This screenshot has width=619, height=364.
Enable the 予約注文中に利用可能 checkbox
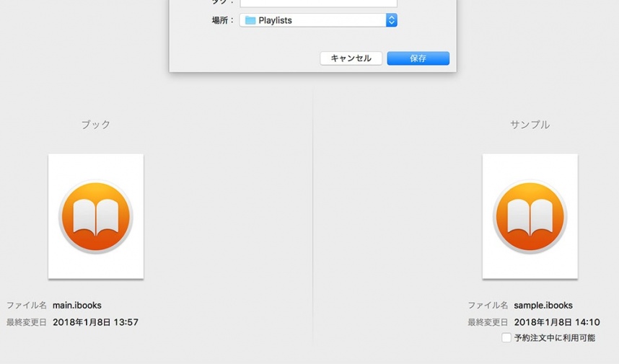click(506, 338)
